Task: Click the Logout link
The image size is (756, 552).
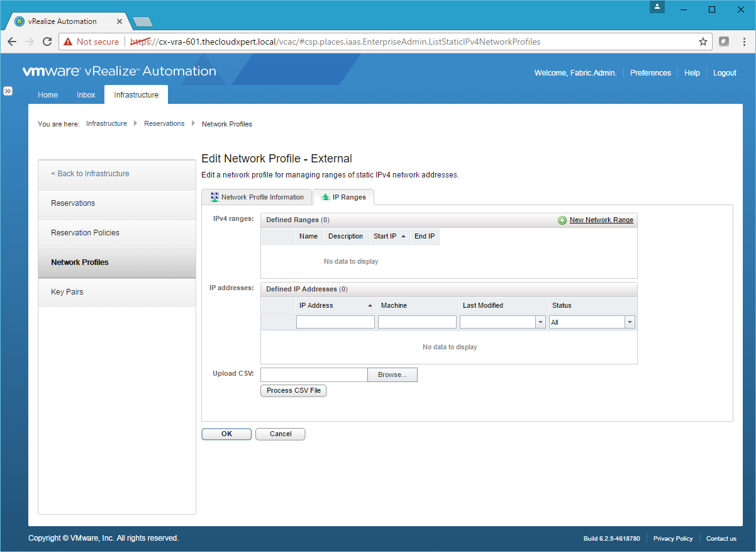Action: tap(725, 73)
